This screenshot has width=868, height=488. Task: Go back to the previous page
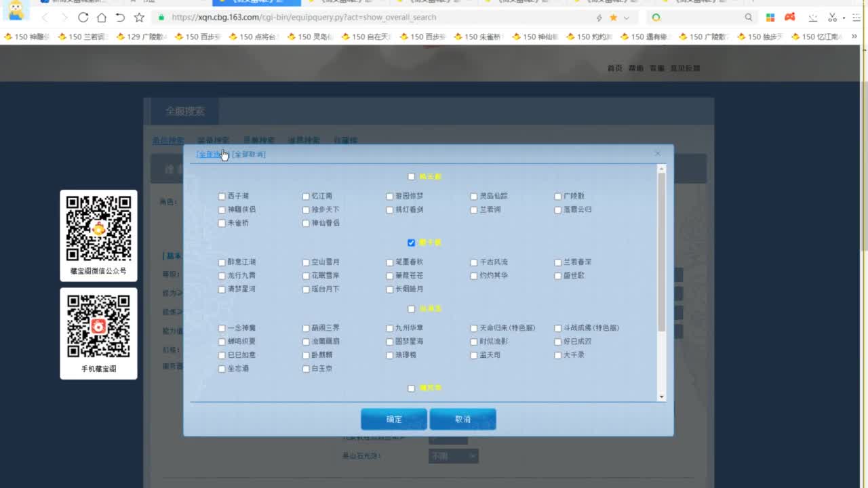click(45, 18)
